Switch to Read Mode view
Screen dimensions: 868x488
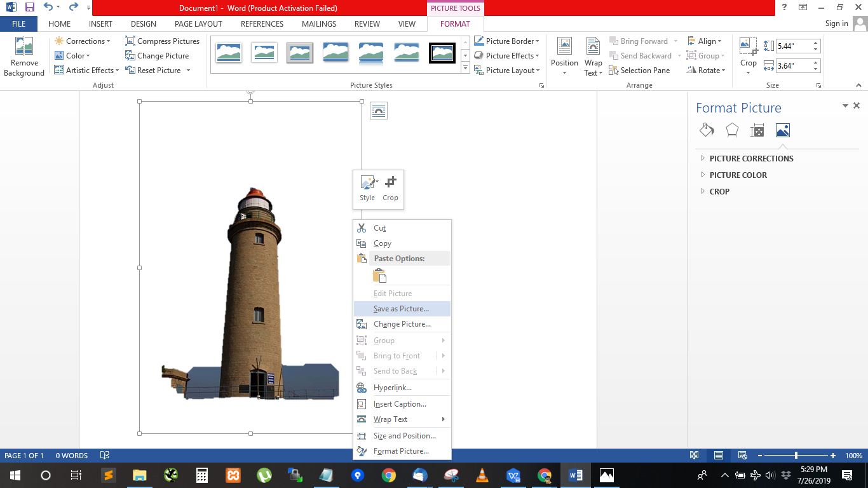tap(695, 456)
